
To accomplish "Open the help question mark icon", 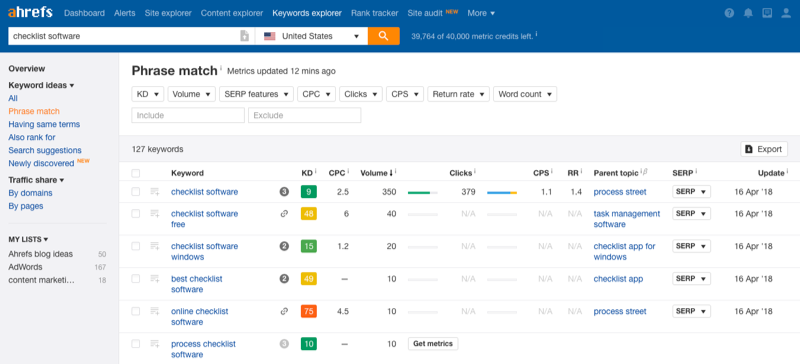I will click(729, 13).
